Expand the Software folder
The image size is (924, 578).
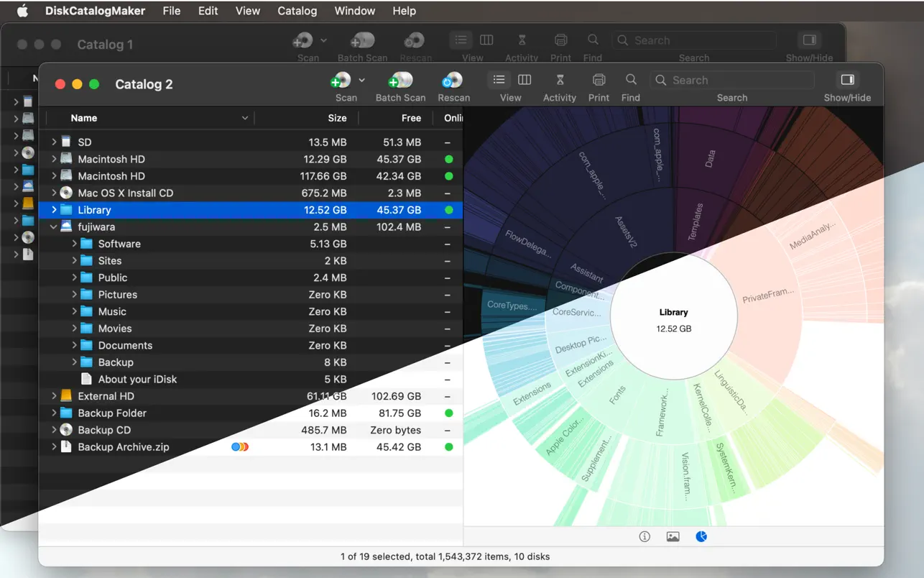tap(74, 244)
